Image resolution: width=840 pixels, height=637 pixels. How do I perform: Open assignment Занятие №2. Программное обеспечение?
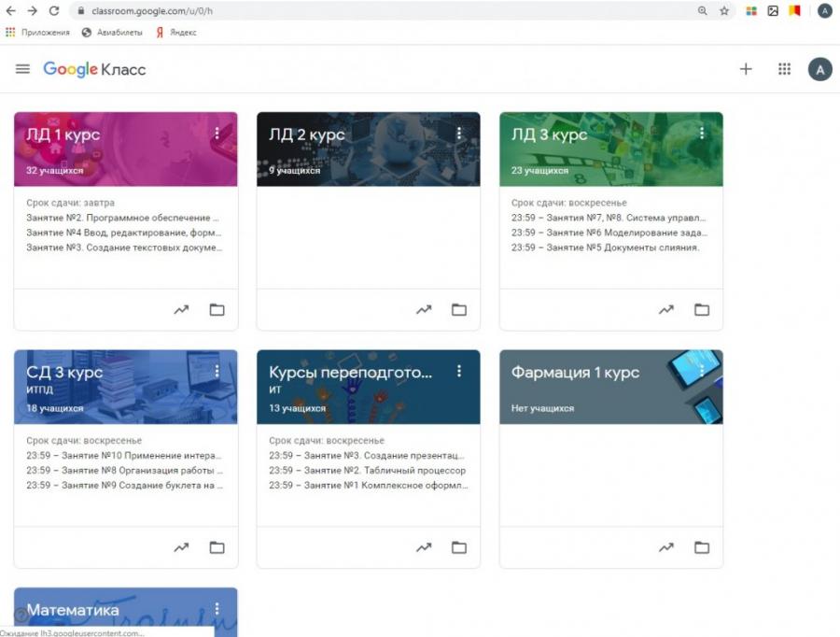(x=122, y=218)
